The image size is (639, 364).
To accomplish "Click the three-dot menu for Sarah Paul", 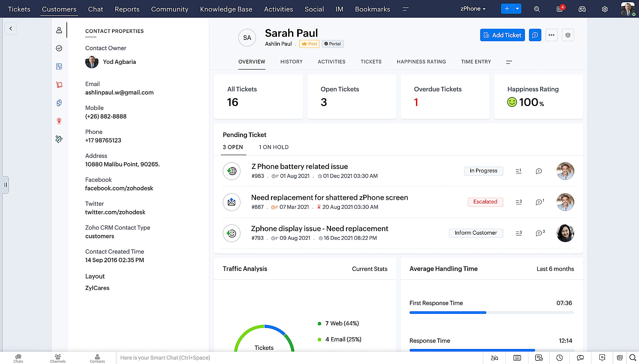I will click(551, 35).
